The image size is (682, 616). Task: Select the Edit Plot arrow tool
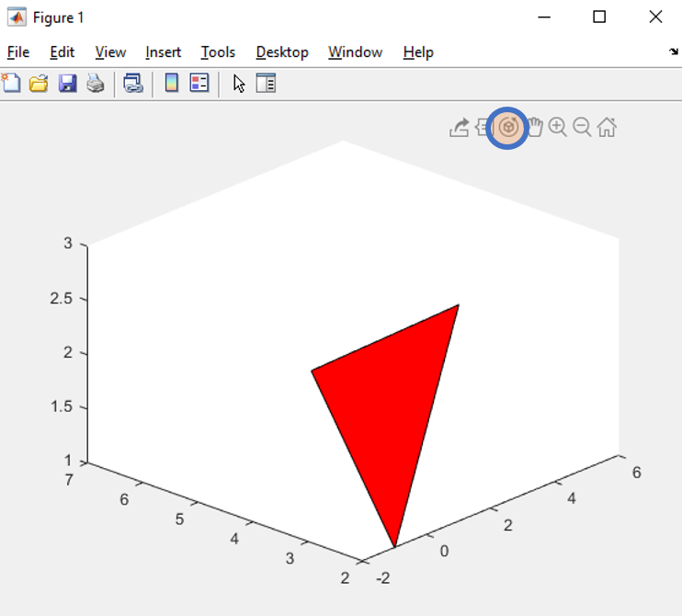click(239, 83)
